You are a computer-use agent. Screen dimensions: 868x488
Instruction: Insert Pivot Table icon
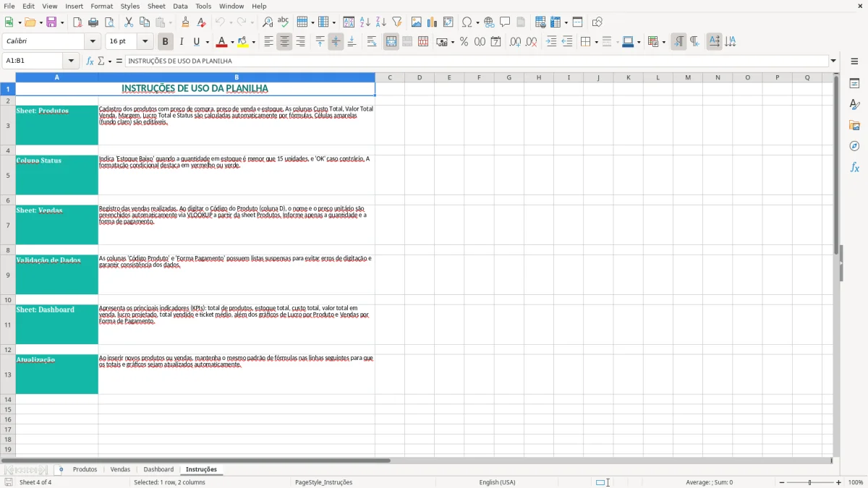click(448, 22)
